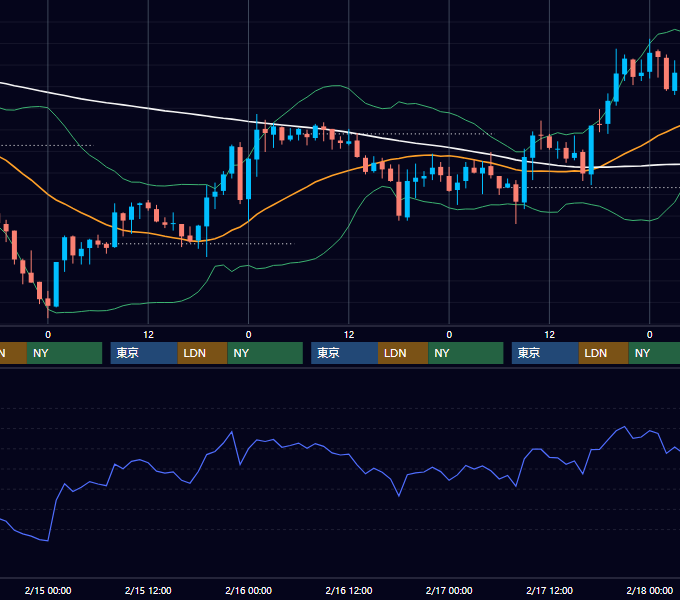680x600 pixels.
Task: Select the 東京 session block above 2/16 12:00
Action: (344, 353)
